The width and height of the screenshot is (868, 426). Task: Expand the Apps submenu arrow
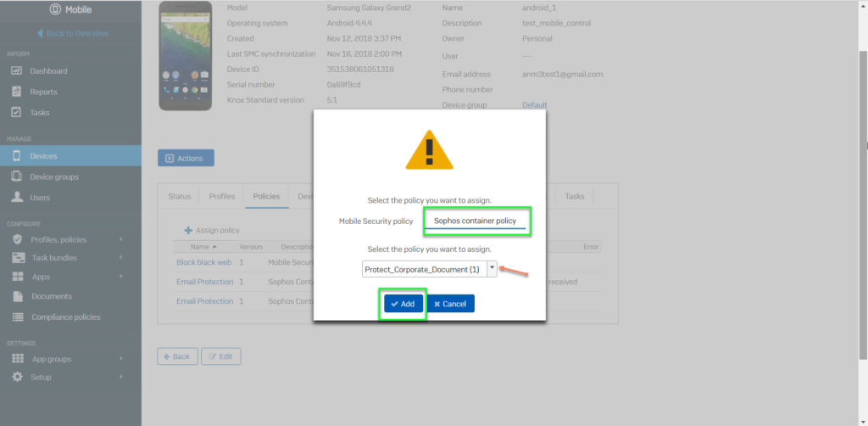[x=120, y=277]
